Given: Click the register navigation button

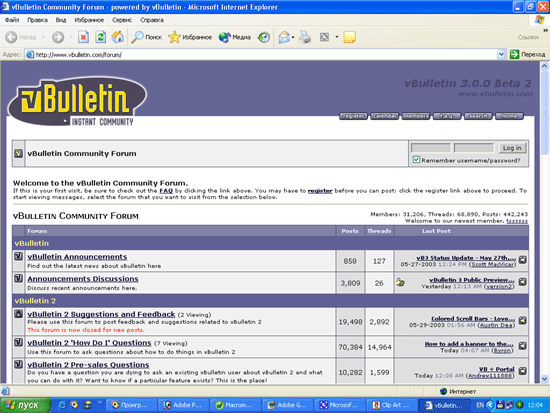Looking at the screenshot, I should (x=353, y=116).
